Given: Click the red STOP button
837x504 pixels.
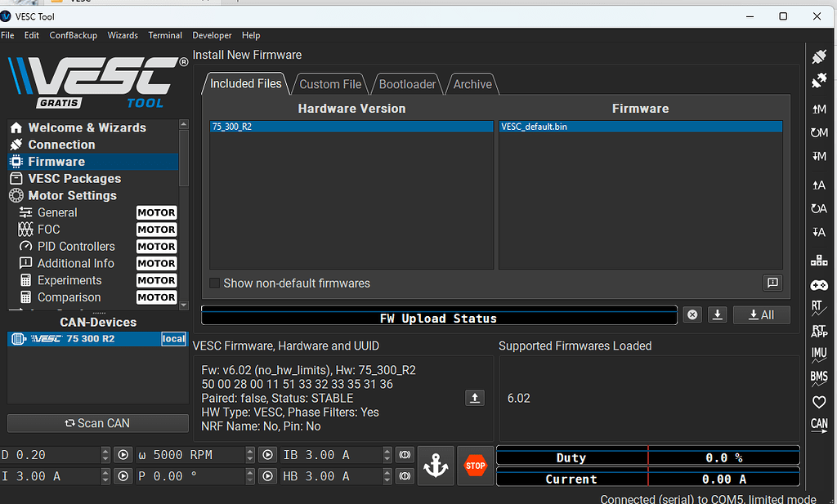Looking at the screenshot, I should pos(475,466).
